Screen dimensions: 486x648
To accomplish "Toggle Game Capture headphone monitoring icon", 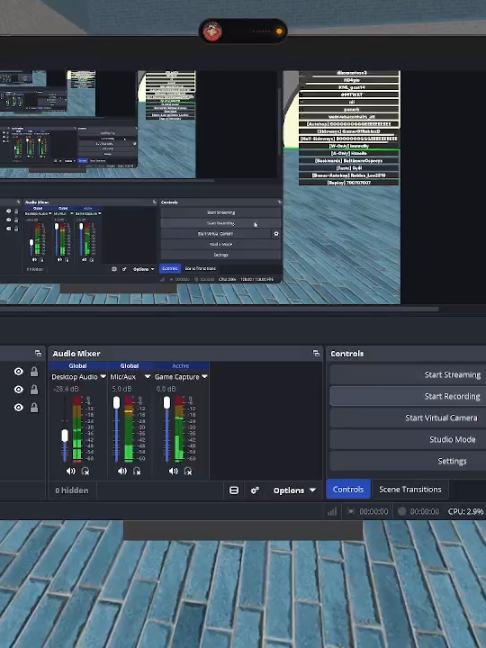I will [188, 471].
